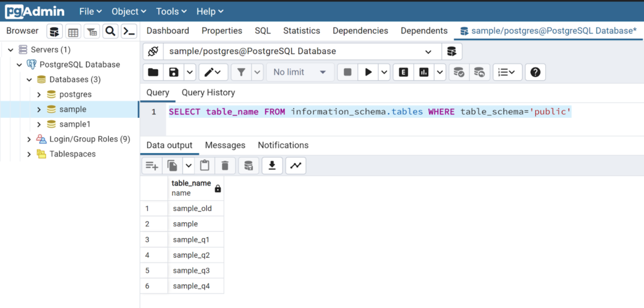Open the Query History tab
This screenshot has width=644, height=308.
[208, 93]
